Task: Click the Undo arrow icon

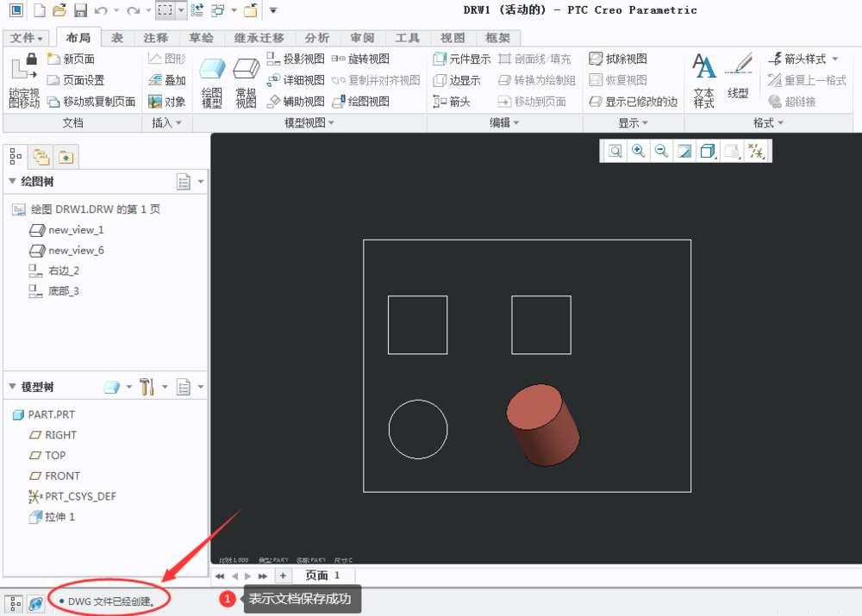Action: click(x=101, y=9)
